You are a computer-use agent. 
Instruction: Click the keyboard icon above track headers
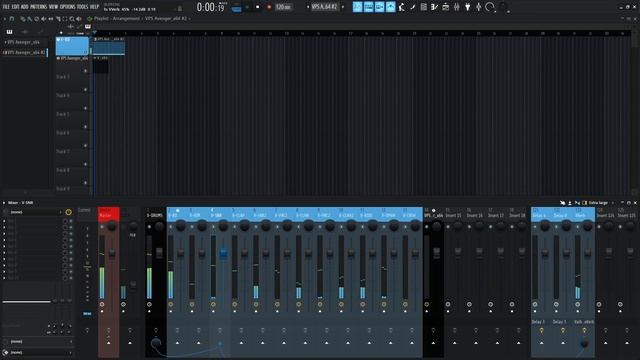point(88,27)
